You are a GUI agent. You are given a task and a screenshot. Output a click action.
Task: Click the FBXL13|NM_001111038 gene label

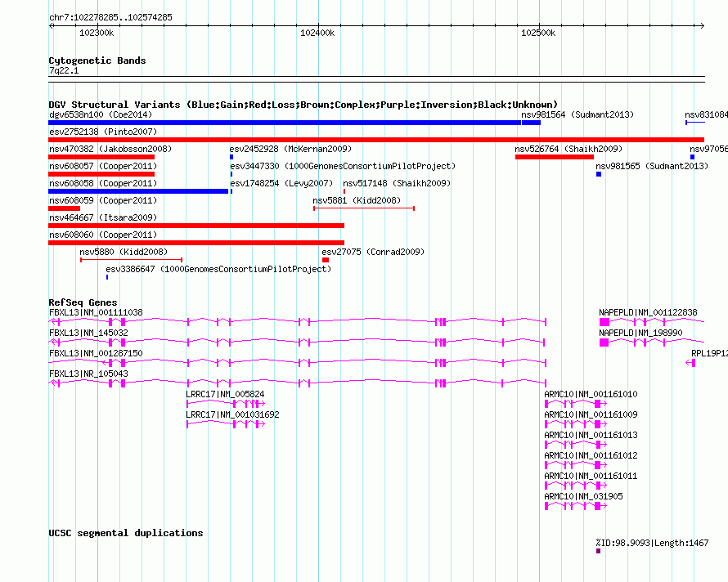point(96,313)
